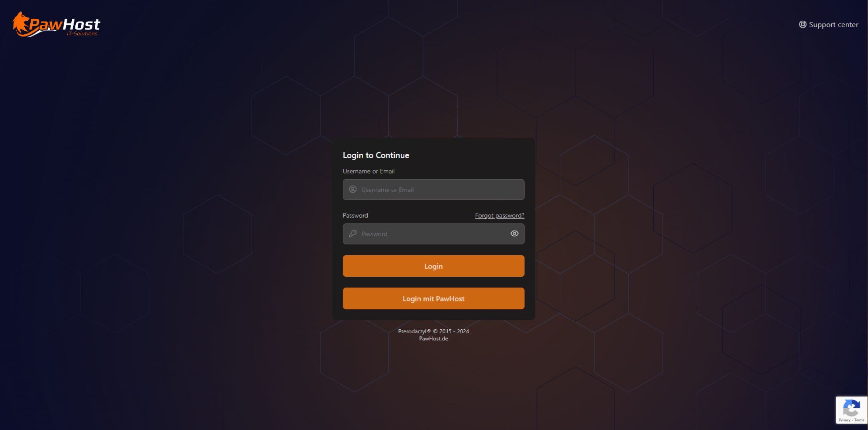Screen dimensions: 868x430
Task: Click the PawHost fox logo
Action: pyautogui.click(x=22, y=23)
